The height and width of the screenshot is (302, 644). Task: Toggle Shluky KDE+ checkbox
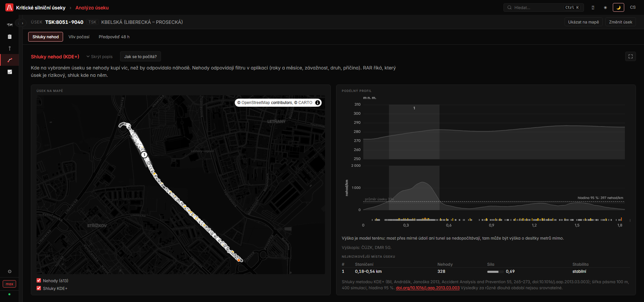pyautogui.click(x=39, y=288)
